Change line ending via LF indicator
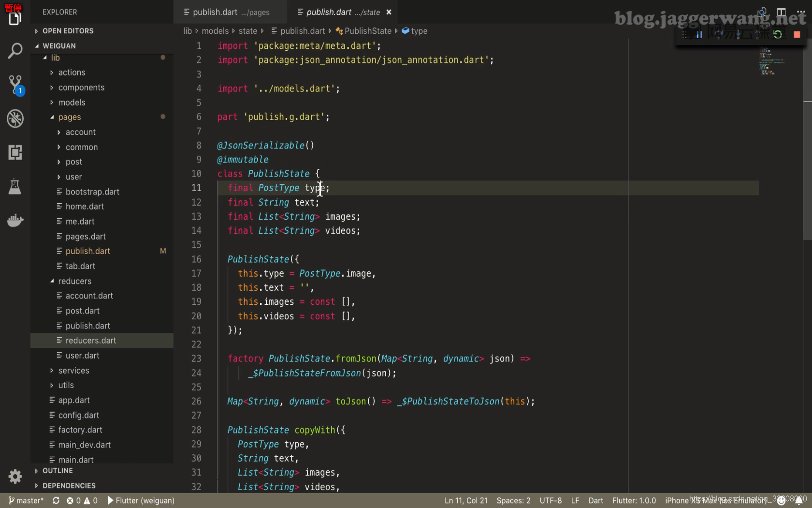 pyautogui.click(x=575, y=500)
